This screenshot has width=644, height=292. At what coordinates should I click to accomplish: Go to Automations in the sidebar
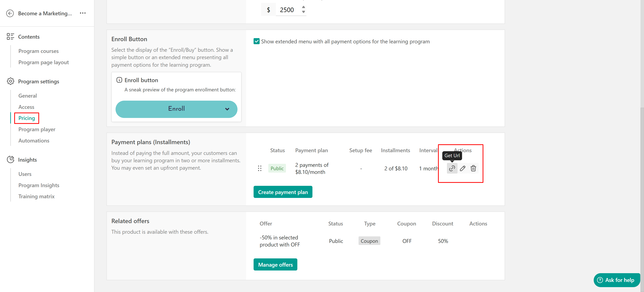tap(34, 140)
